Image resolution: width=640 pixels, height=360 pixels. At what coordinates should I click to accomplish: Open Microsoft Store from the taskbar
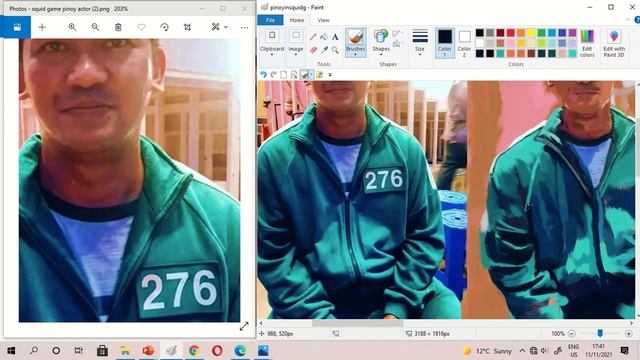(102, 351)
